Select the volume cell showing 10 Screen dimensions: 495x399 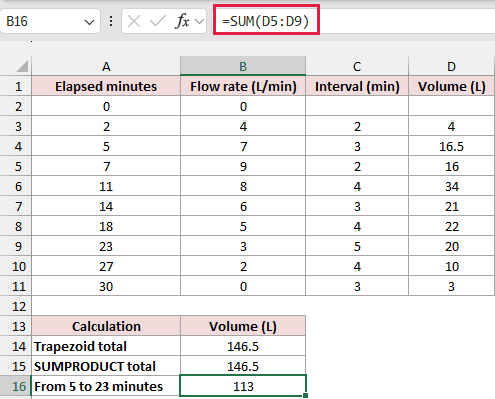coord(452,266)
